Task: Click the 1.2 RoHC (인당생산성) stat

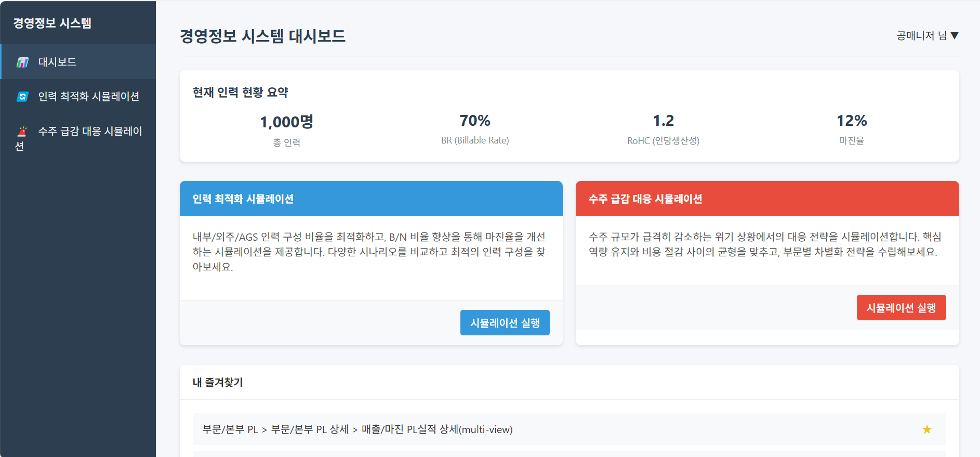Action: coord(664,129)
